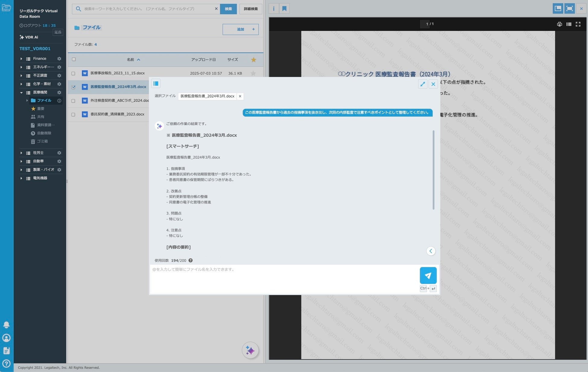
Task: Print the document using printer icon
Action: point(559,24)
